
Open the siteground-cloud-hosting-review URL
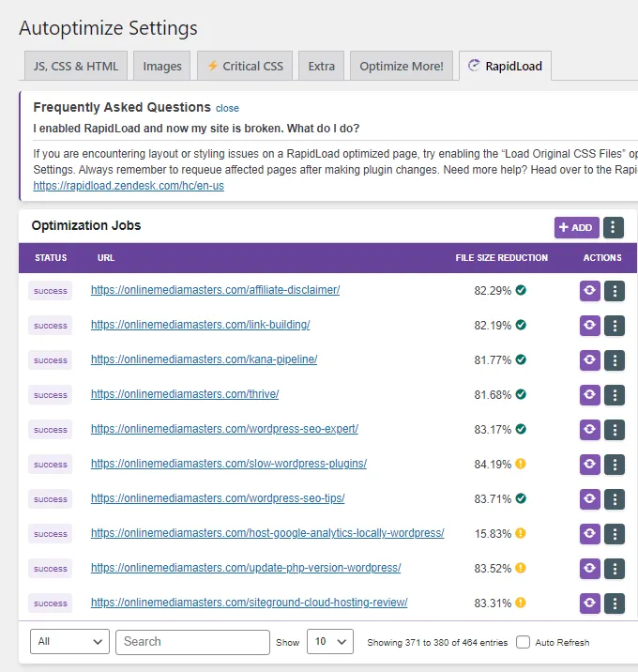coord(249,603)
